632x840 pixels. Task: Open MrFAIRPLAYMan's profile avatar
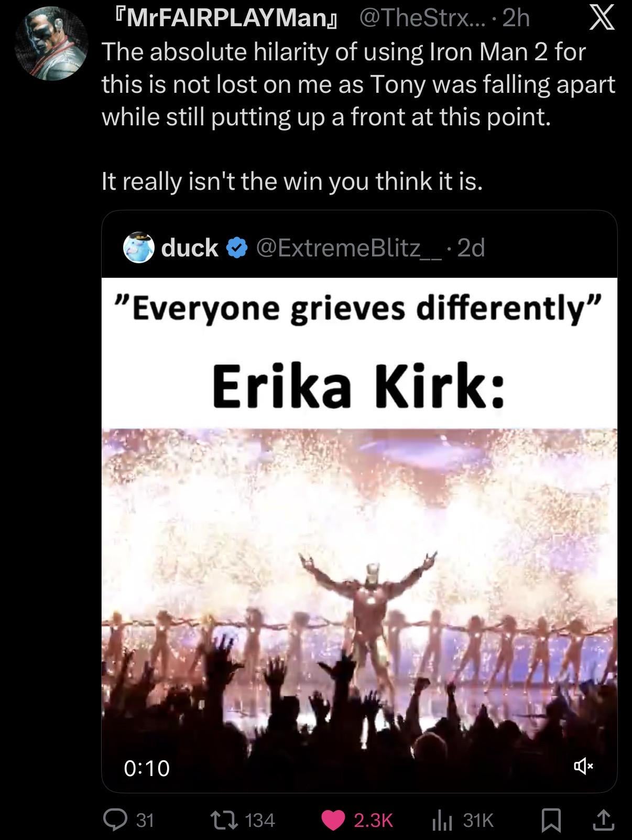point(51,44)
